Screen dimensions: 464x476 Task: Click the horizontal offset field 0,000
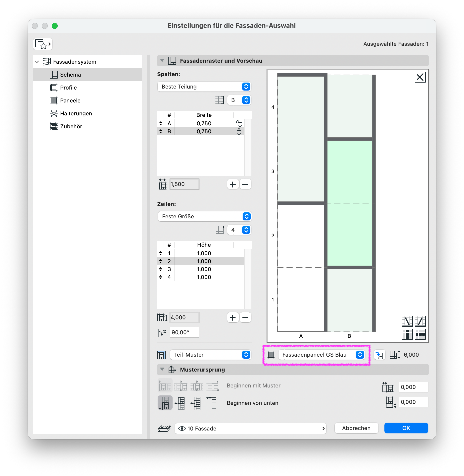point(414,387)
